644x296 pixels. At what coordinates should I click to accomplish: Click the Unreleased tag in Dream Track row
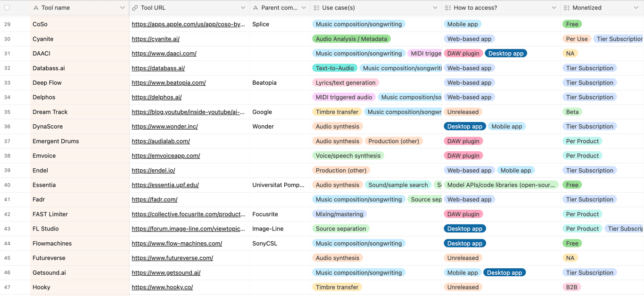click(x=463, y=112)
